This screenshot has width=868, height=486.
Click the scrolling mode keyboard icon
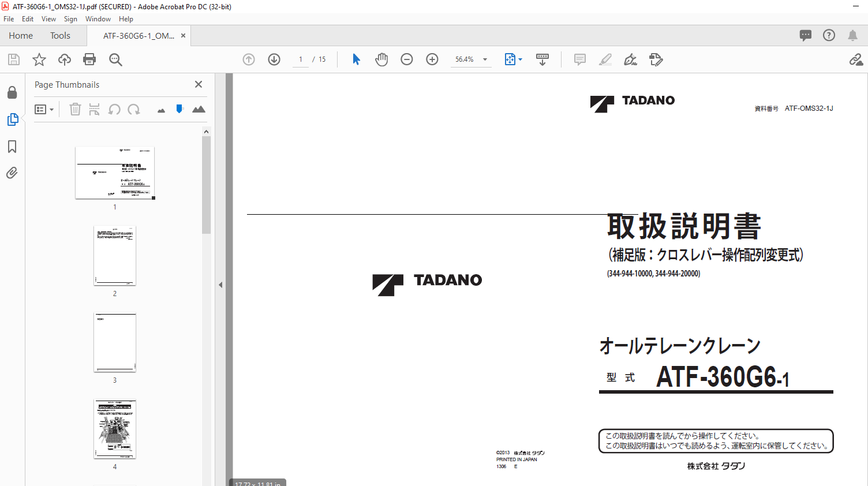coord(542,59)
